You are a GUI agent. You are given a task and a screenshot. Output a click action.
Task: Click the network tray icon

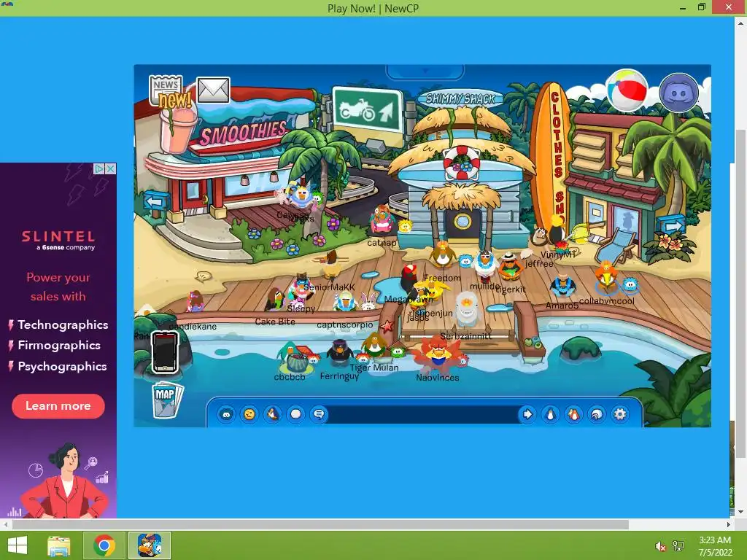678,546
